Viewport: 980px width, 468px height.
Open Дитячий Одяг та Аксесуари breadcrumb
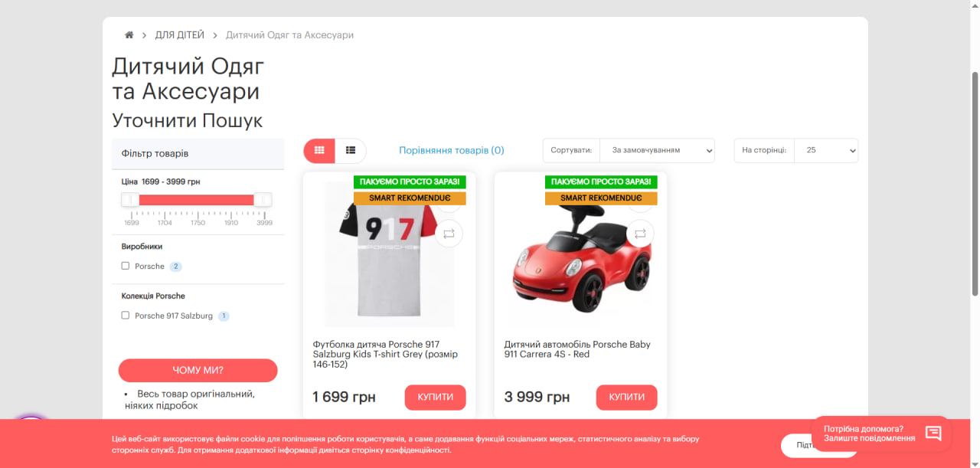[289, 35]
